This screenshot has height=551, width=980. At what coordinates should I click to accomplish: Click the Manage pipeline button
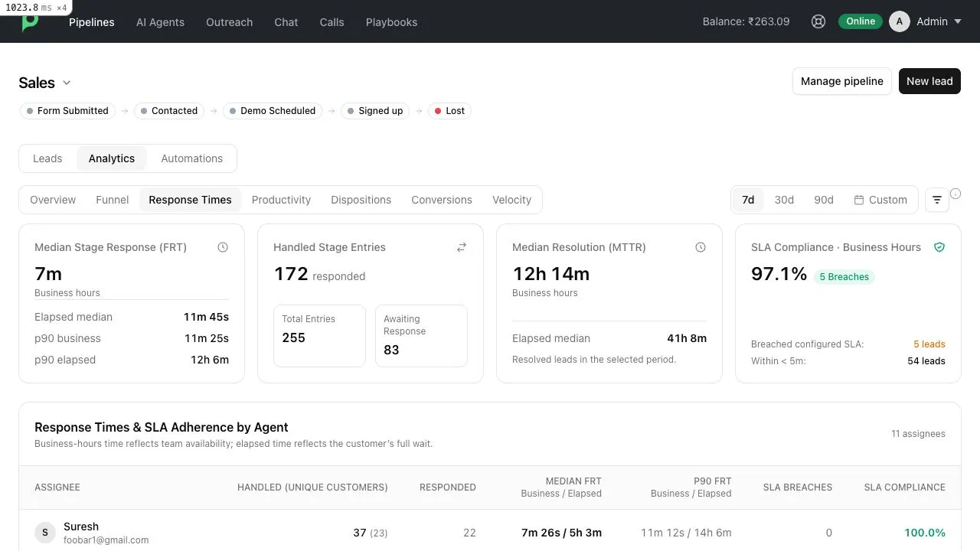(842, 81)
